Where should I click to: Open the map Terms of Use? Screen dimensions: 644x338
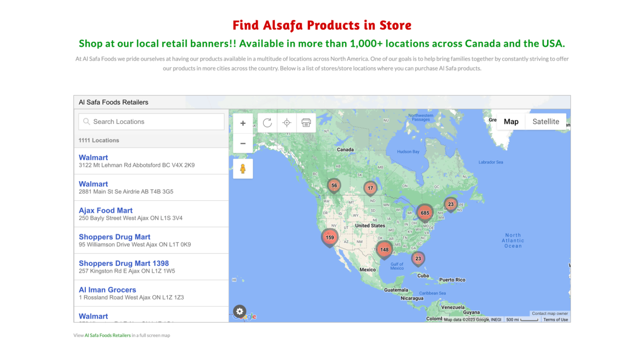[x=555, y=320]
